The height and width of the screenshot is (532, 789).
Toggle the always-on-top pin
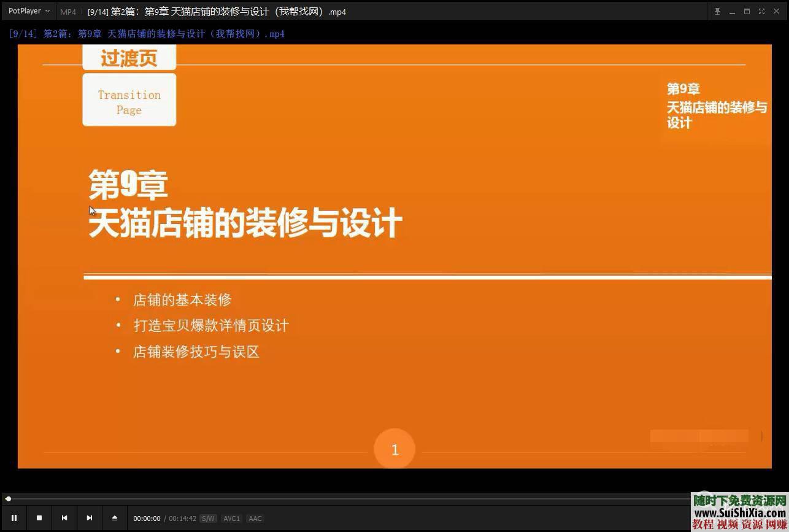717,11
